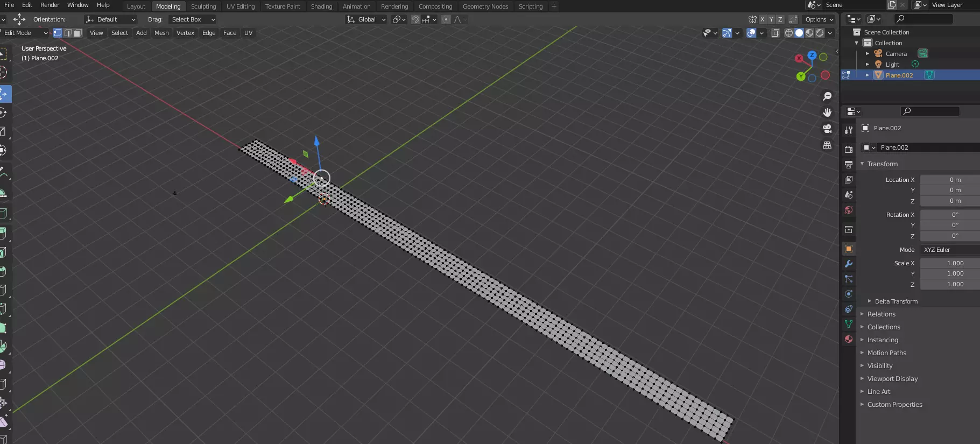Expand the Camera item in outliner
The height and width of the screenshot is (444, 980).
(x=867, y=53)
